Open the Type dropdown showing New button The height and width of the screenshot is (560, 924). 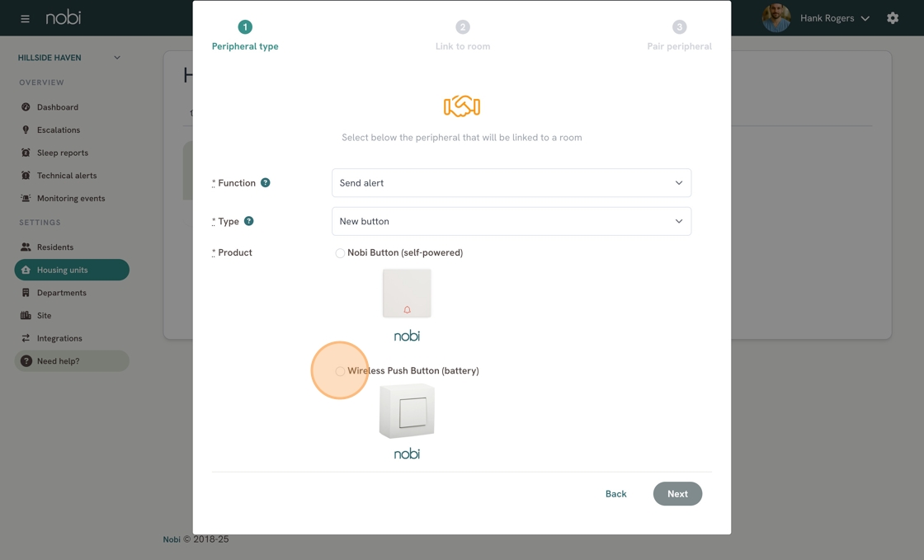pyautogui.click(x=511, y=221)
